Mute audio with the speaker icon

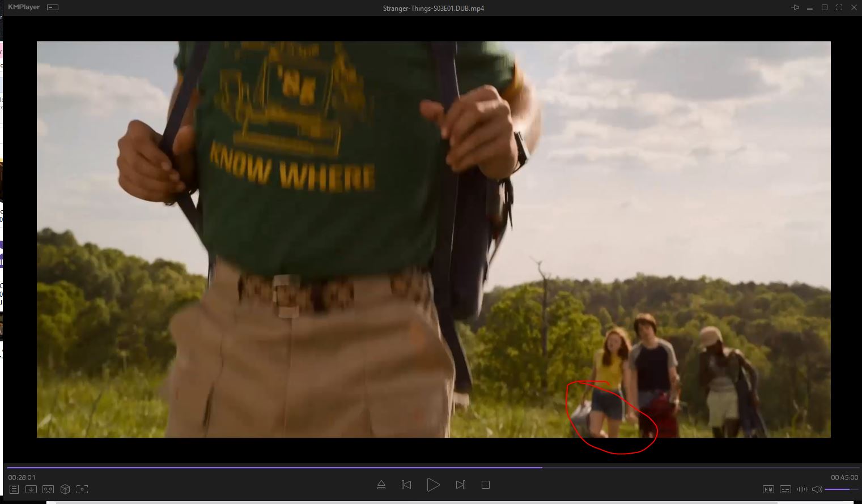pos(817,489)
